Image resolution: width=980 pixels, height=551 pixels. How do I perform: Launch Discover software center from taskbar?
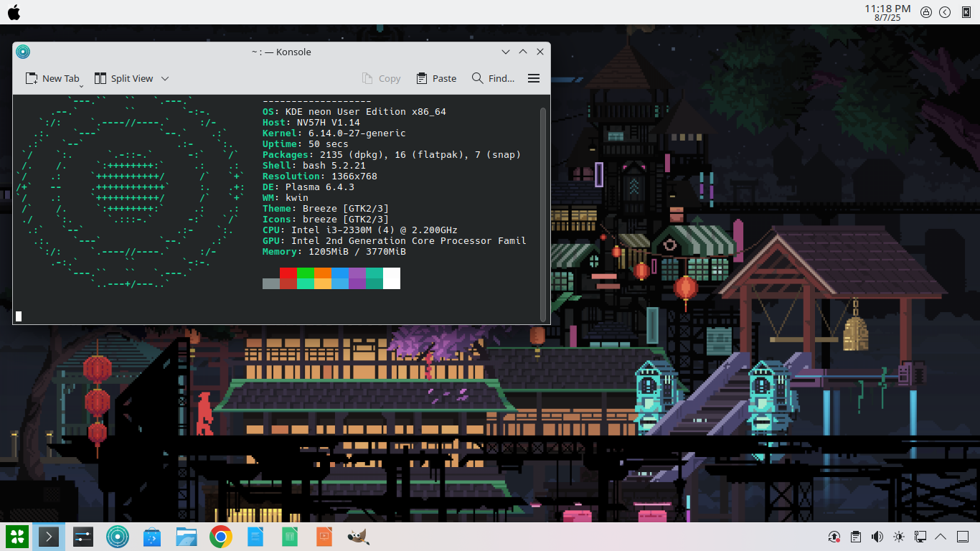click(x=152, y=537)
